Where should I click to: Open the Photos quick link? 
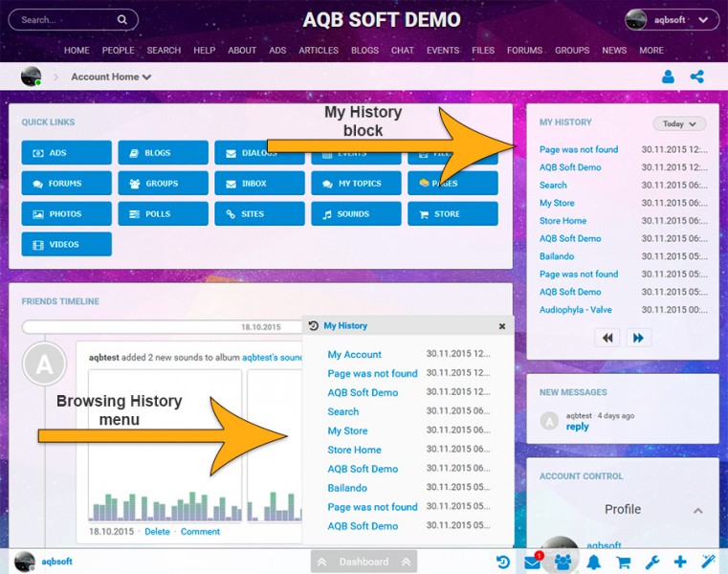click(66, 214)
